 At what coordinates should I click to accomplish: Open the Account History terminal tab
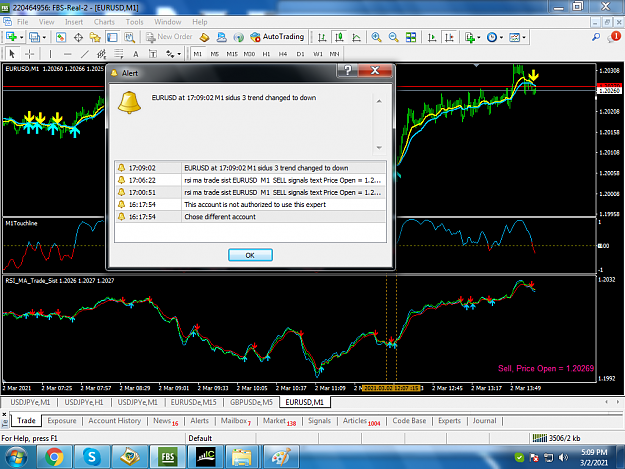[x=114, y=421]
